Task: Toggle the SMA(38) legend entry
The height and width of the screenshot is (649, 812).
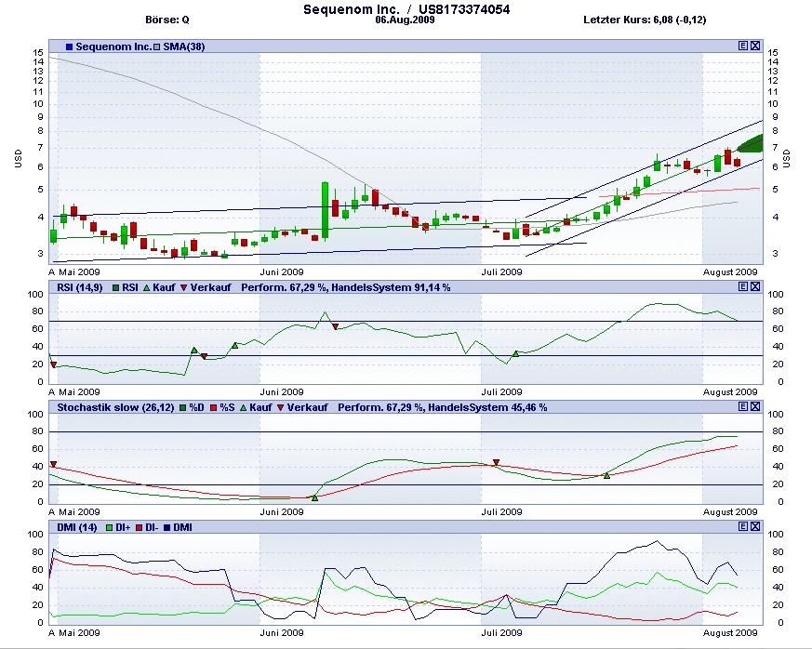Action: [182, 45]
